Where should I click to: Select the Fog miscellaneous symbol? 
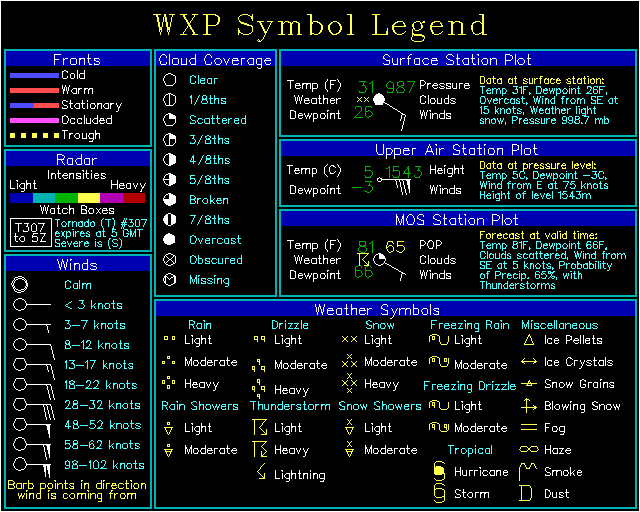pos(529,428)
